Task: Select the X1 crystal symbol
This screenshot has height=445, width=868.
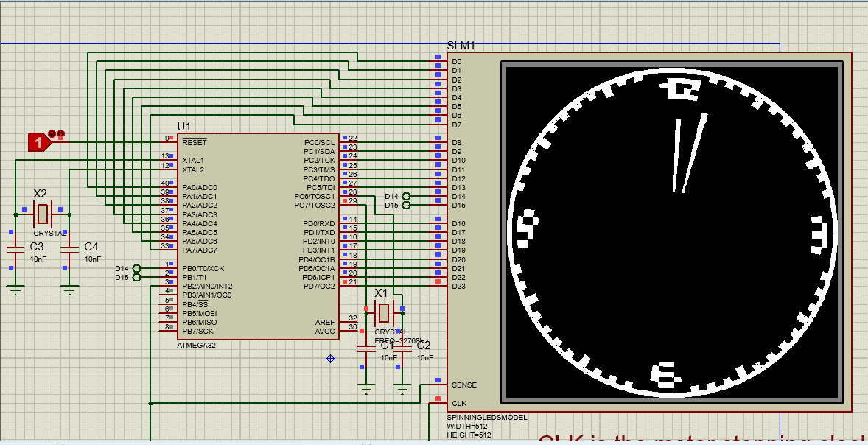Action: (x=384, y=314)
